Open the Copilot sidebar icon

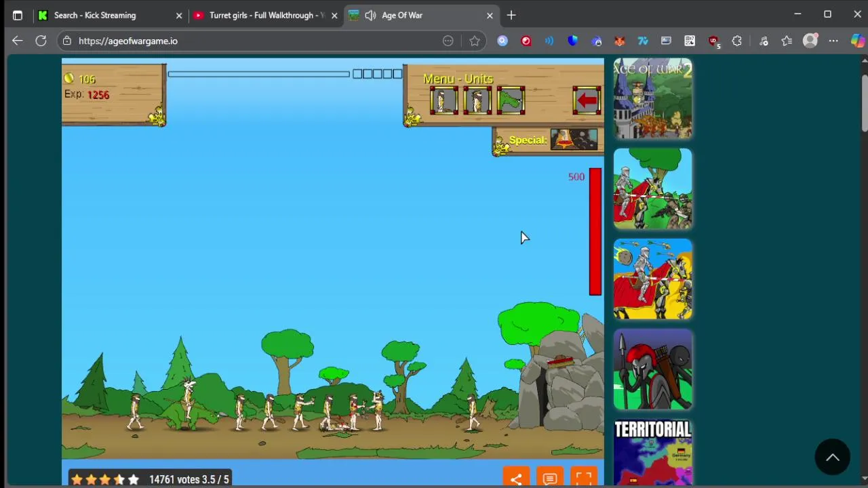pyautogui.click(x=858, y=41)
